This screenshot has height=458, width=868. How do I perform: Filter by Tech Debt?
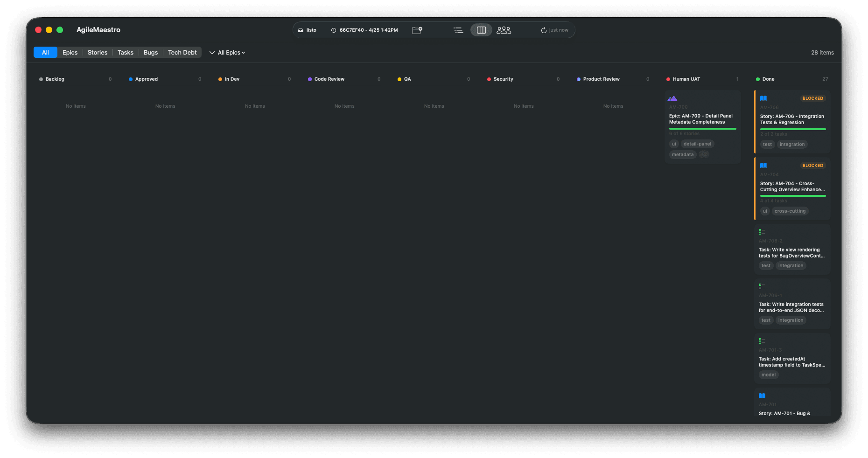[x=182, y=52]
